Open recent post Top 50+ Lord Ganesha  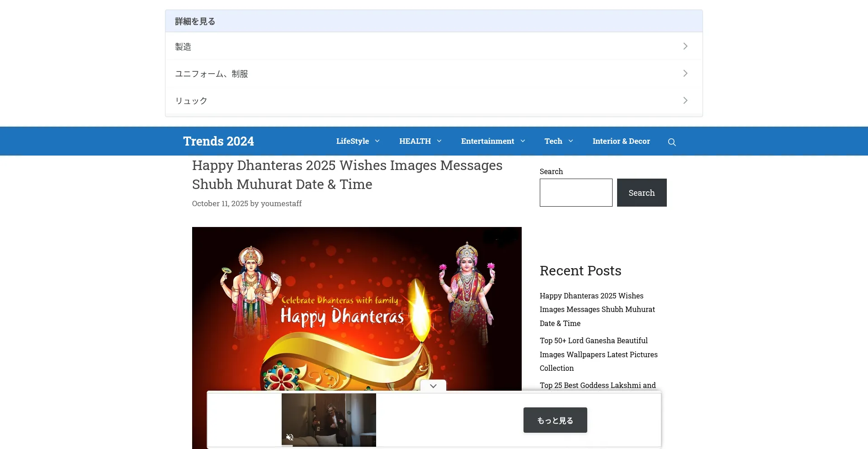tap(599, 354)
